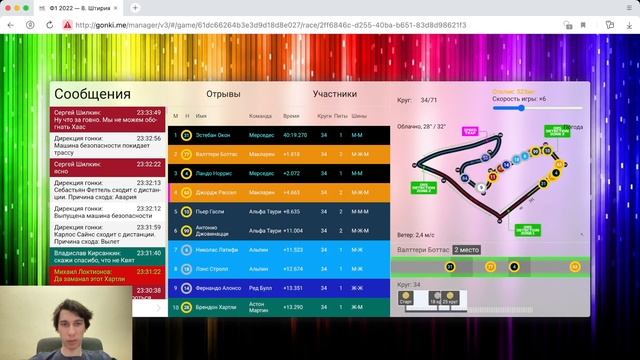Select Джордж Рассел row in standings
Screen dimensions: 640x360
(279, 192)
